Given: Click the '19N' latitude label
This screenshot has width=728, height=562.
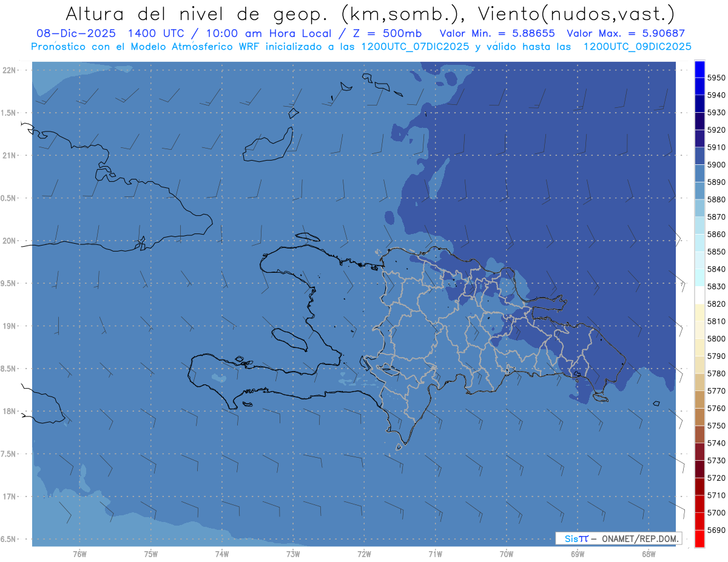Looking at the screenshot, I should [10, 326].
